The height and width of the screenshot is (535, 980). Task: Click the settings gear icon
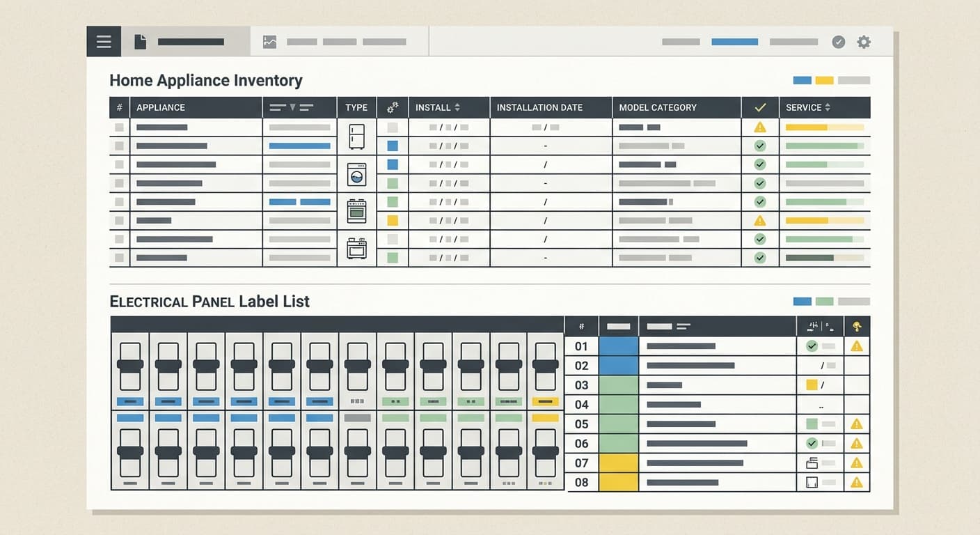click(864, 42)
